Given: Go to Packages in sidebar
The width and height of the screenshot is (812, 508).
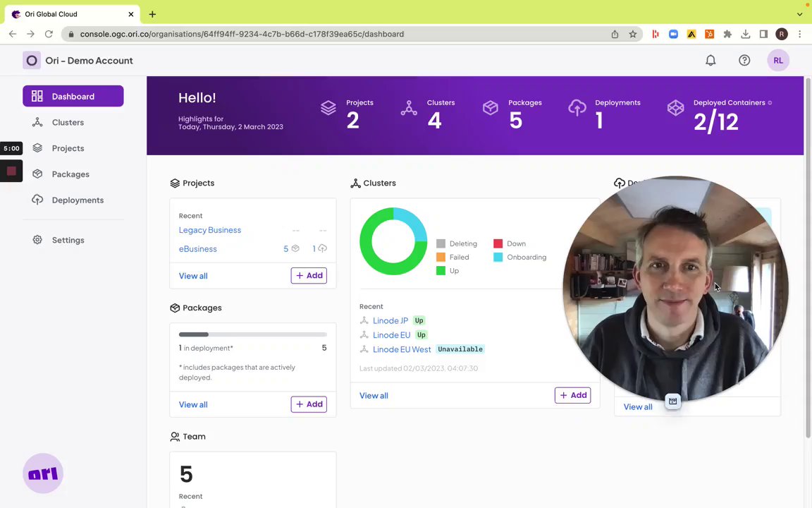Looking at the screenshot, I should (x=70, y=174).
